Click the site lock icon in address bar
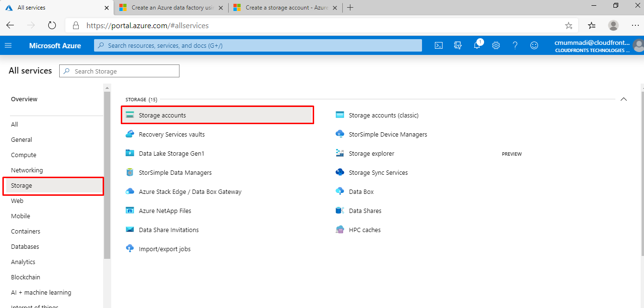This screenshot has width=644, height=308. pyautogui.click(x=75, y=25)
